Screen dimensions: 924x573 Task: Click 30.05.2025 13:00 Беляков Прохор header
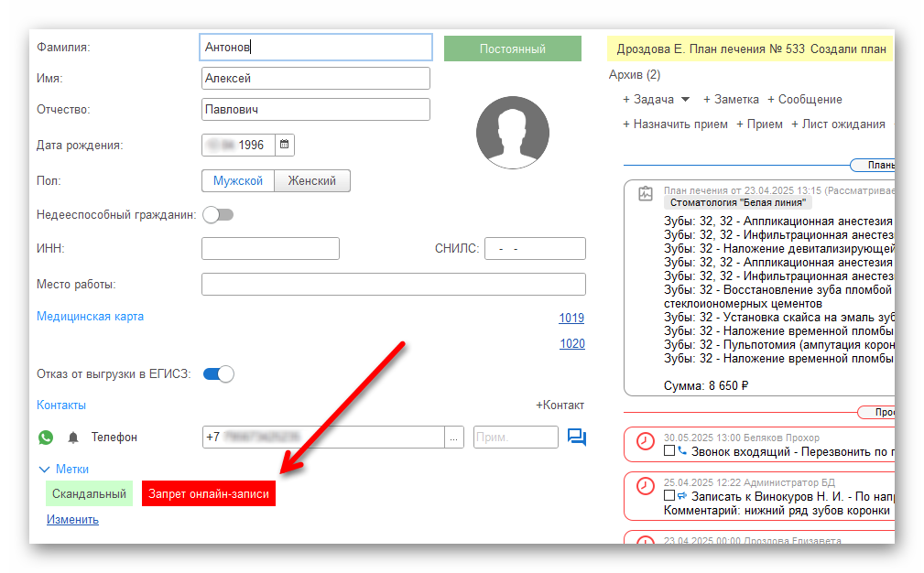(742, 438)
